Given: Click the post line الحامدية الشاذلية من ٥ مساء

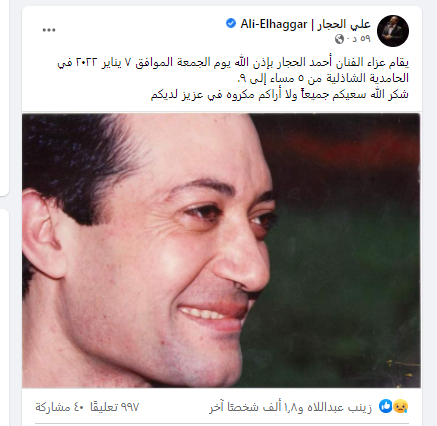Looking at the screenshot, I should coord(323,78).
